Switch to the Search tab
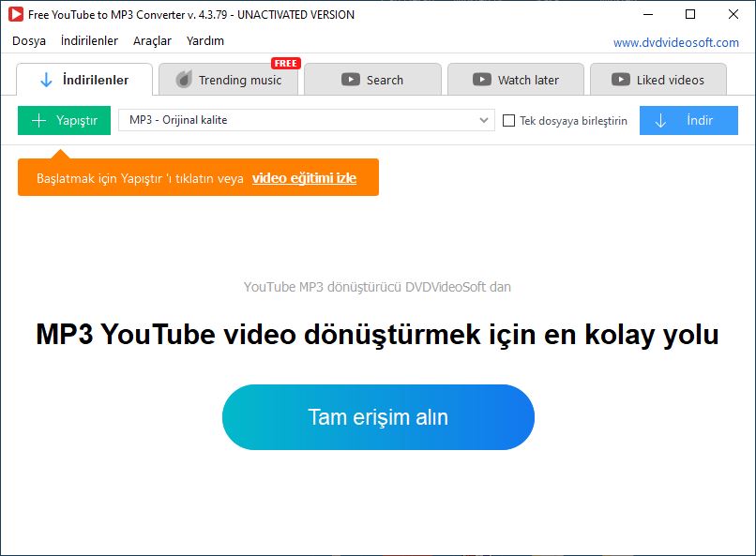Image resolution: width=756 pixels, height=556 pixels. [372, 80]
